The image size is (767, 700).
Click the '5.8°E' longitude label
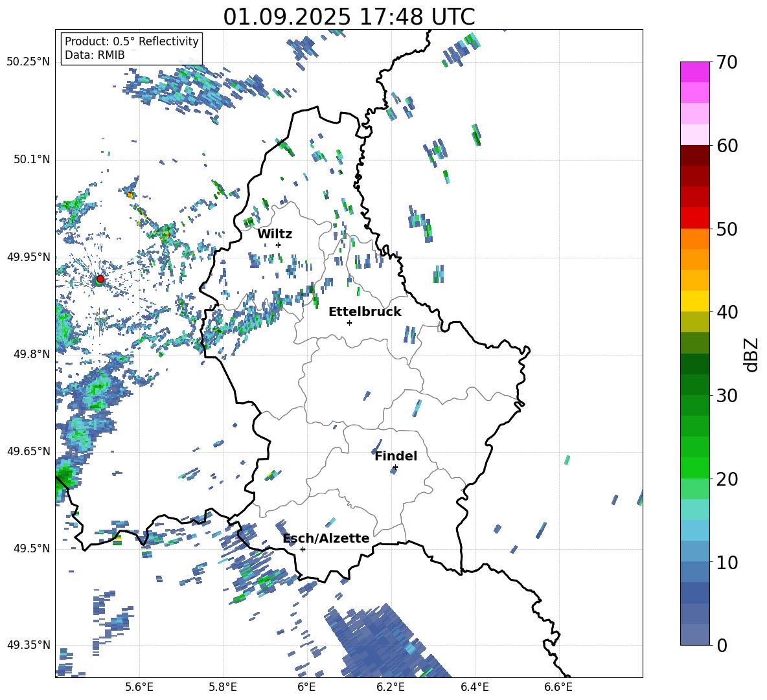(223, 687)
